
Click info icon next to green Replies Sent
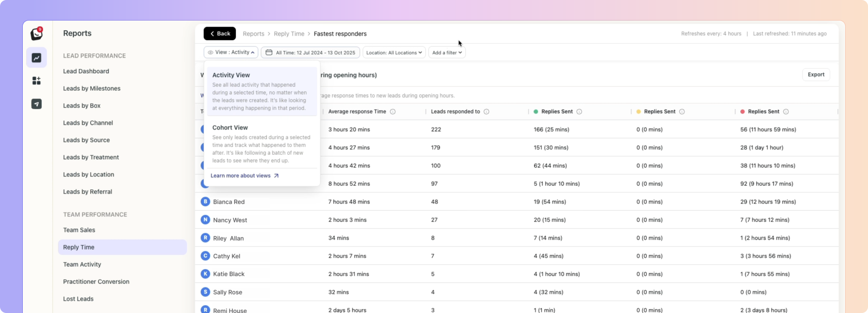coord(579,112)
